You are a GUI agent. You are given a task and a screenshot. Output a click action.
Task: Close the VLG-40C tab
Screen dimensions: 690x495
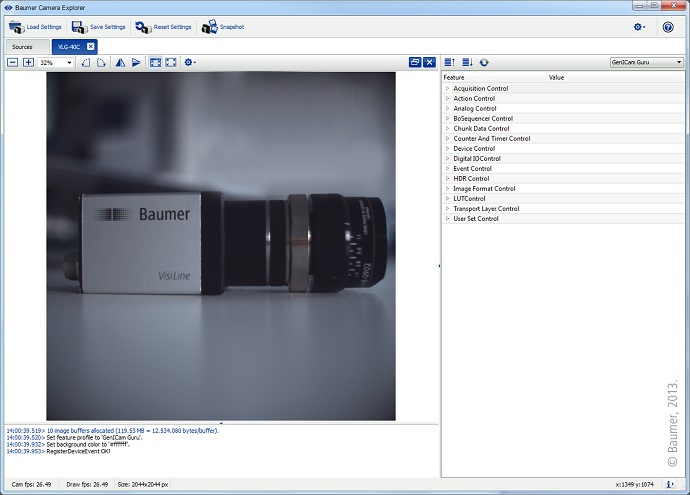click(x=90, y=47)
